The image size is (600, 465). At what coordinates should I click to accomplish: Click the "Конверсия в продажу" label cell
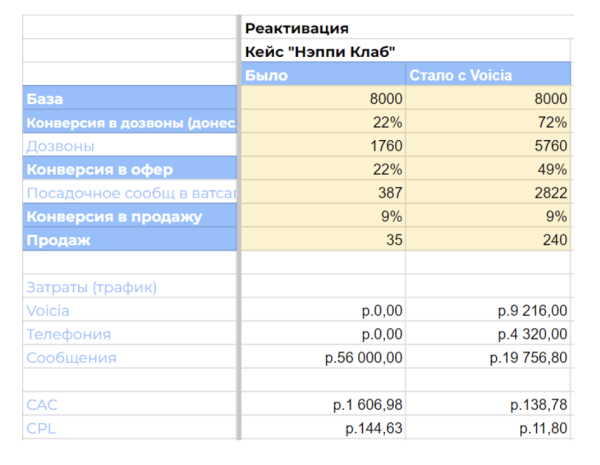coord(130,217)
